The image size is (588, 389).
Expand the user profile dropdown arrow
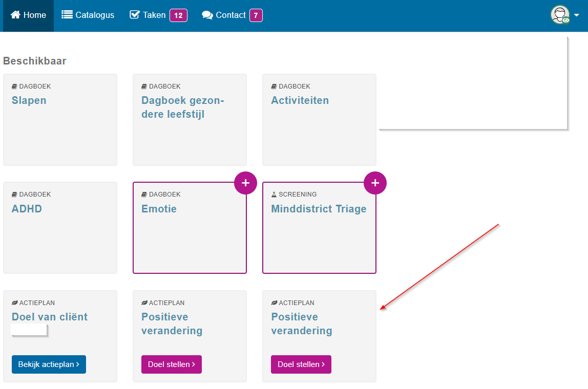coord(577,15)
